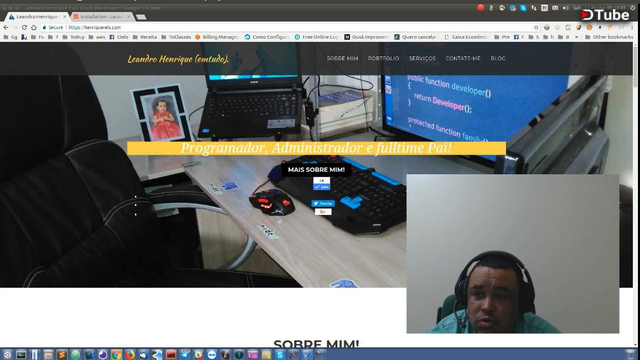Open the browser home page icon
Image resolution: width=640 pixels, height=360 pixels.
coord(34,27)
